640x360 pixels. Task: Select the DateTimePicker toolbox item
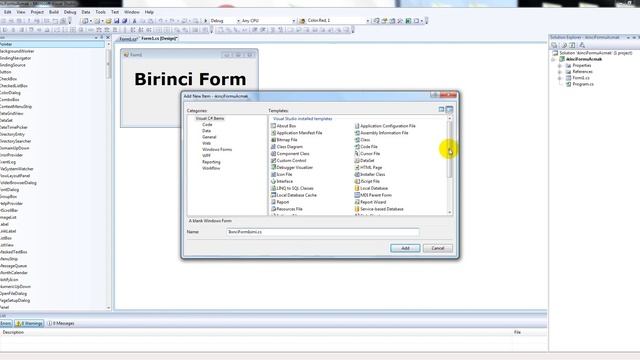click(13, 127)
